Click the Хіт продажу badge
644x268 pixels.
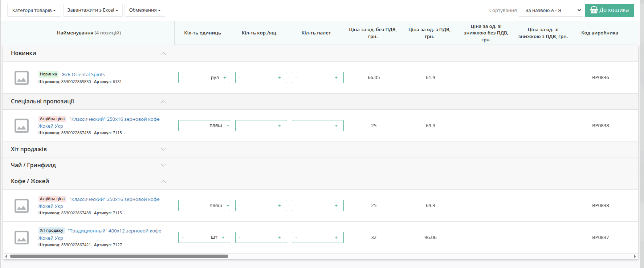(51, 231)
